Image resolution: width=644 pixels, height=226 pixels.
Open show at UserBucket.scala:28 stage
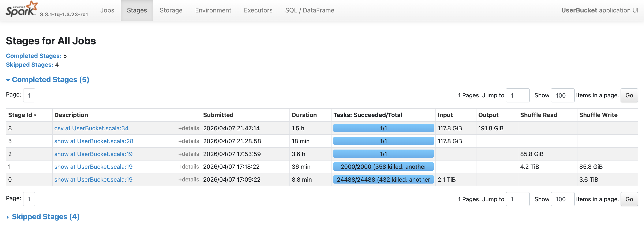point(94,141)
